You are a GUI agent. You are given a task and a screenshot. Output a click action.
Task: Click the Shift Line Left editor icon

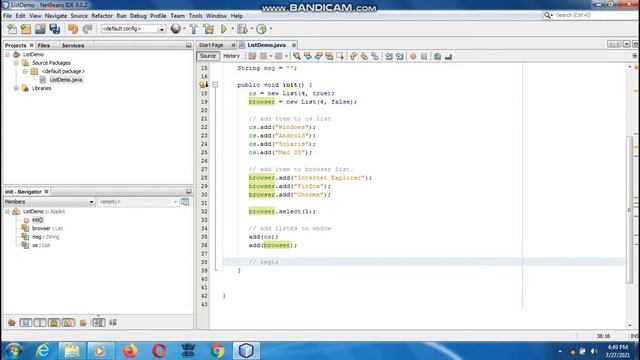coord(389,56)
